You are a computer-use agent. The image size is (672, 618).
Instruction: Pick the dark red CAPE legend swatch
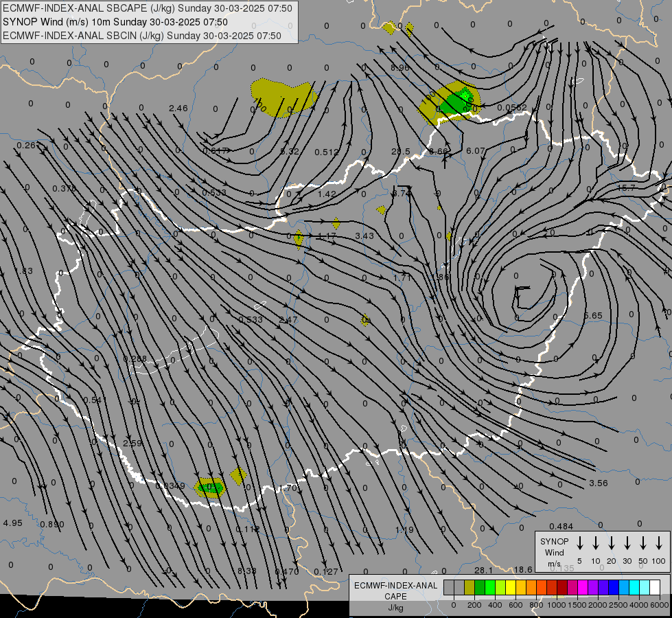coord(562,588)
